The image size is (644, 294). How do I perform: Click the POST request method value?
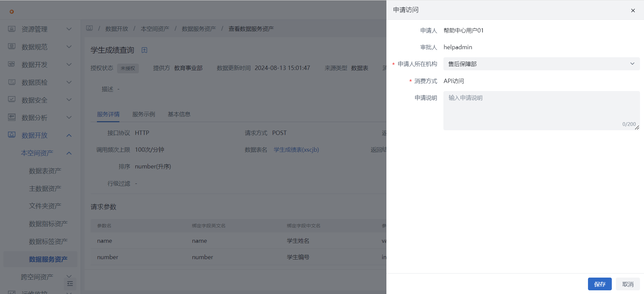[279, 133]
